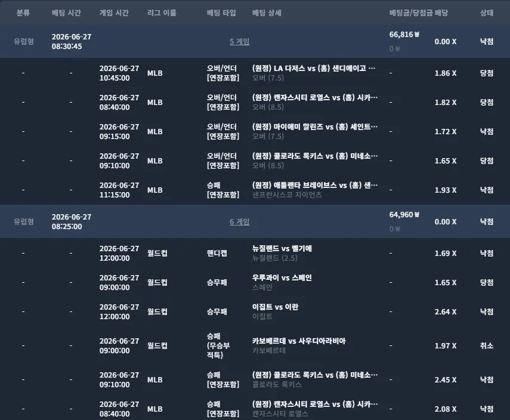
Task: Click the 애틀랜타 브레이브스 match detail
Action: tap(315, 186)
